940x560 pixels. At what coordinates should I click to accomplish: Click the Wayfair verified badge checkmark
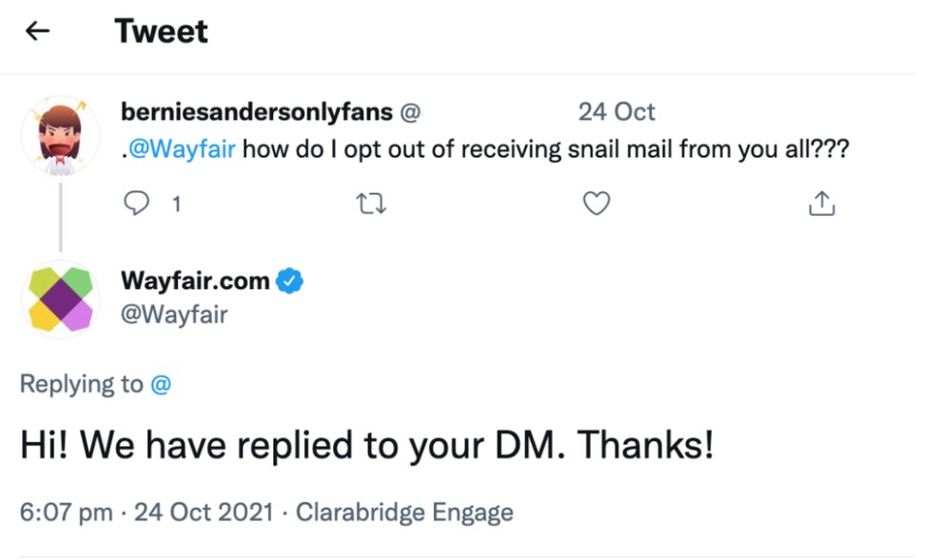click(287, 280)
